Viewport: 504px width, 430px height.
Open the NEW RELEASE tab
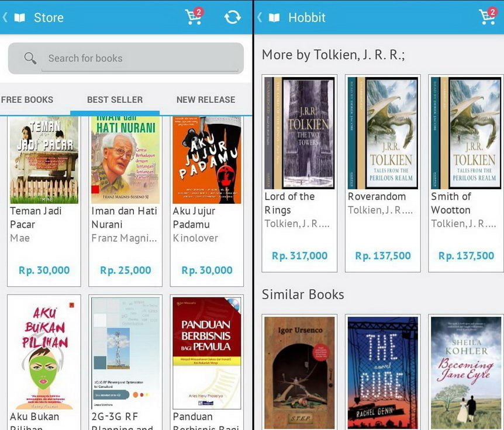206,99
